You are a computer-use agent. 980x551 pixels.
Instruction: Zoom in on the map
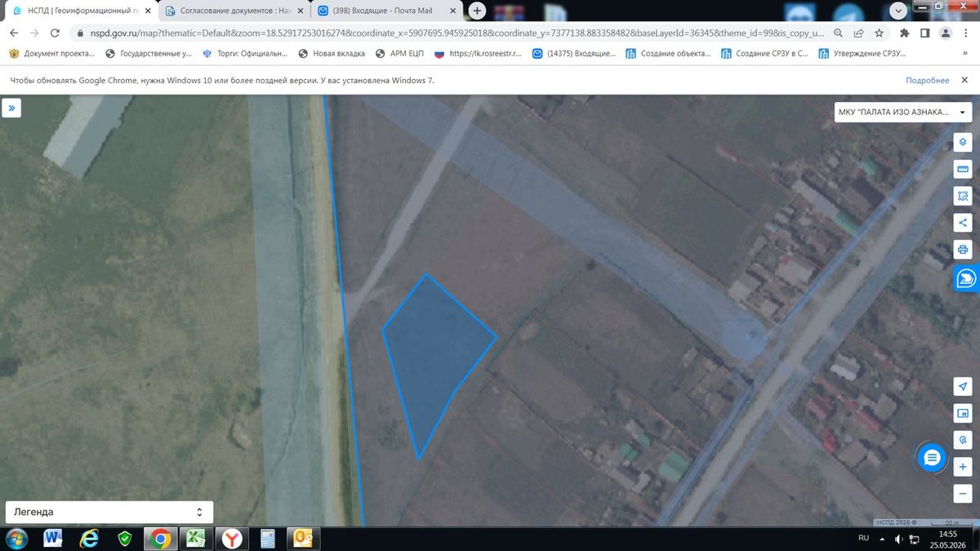[x=963, y=467]
